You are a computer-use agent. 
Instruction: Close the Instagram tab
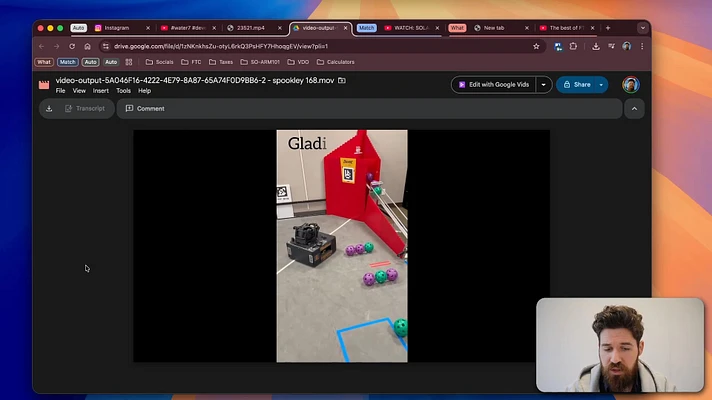148,28
